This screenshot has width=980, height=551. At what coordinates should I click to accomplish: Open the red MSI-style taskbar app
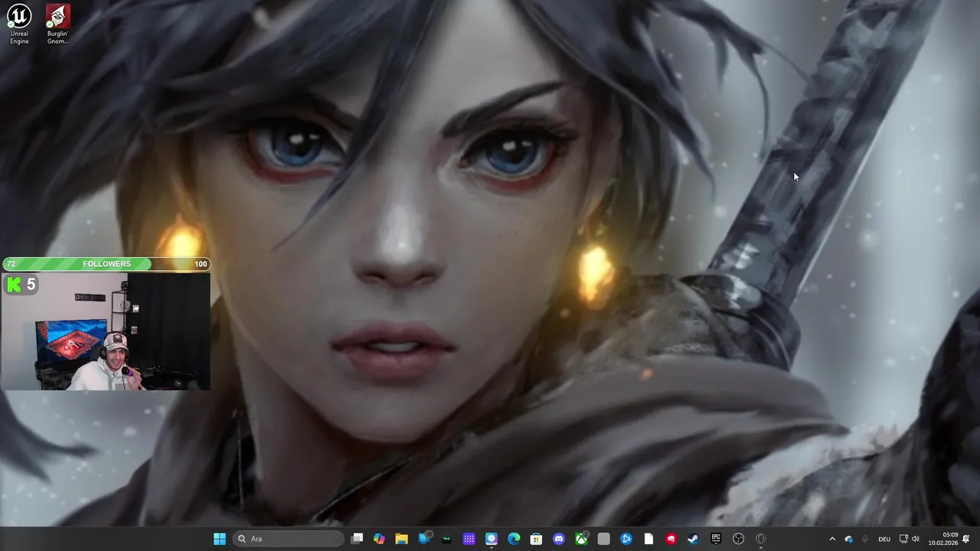point(671,539)
